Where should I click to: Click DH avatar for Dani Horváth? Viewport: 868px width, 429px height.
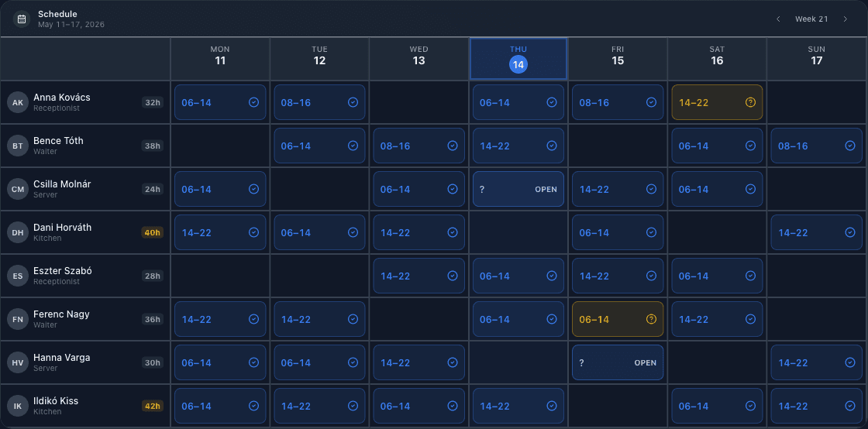pos(18,232)
